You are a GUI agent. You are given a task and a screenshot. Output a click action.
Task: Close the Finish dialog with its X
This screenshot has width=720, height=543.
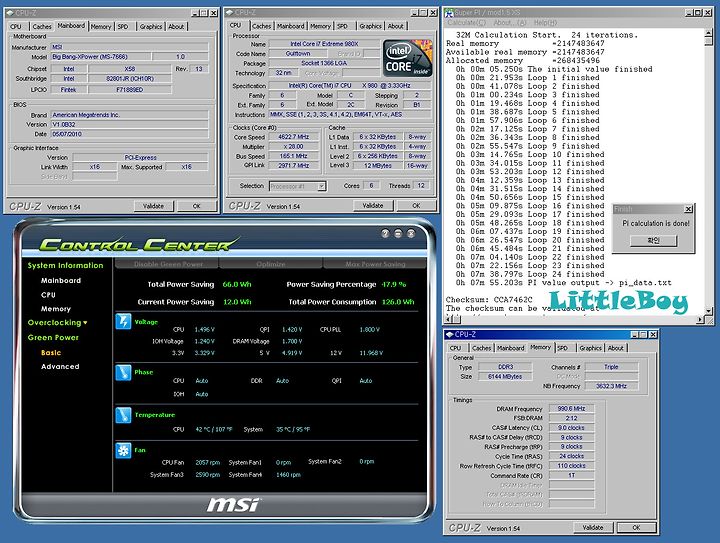pos(688,209)
